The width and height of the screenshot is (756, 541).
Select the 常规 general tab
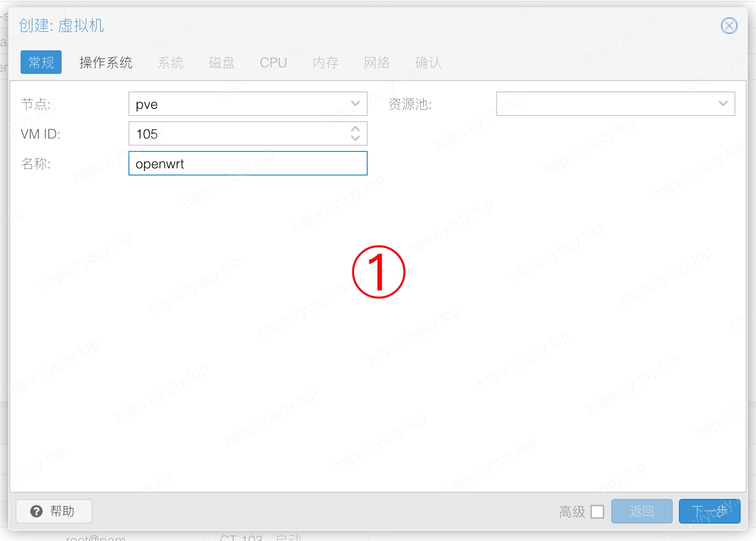[x=41, y=63]
